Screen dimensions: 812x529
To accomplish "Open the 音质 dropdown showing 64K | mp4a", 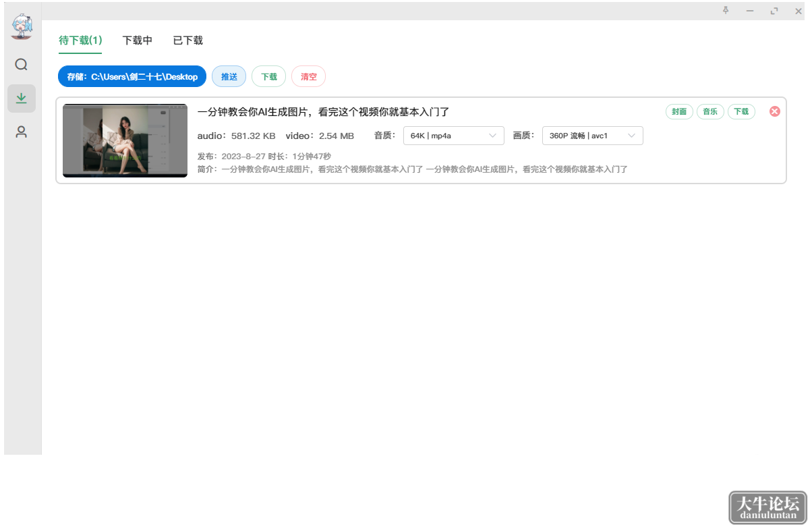I will (x=454, y=136).
